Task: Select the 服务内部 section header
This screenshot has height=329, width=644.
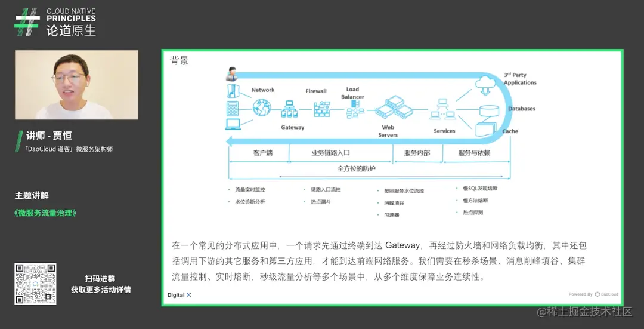Action: [417, 153]
